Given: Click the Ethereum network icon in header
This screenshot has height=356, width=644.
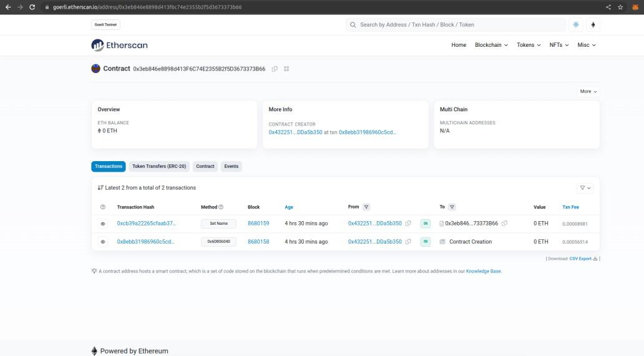Looking at the screenshot, I should coord(593,25).
